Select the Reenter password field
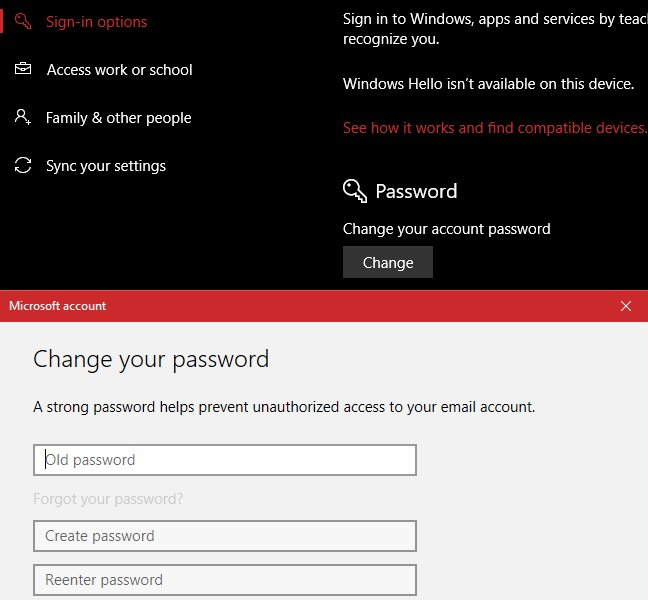This screenshot has width=648, height=600. (x=225, y=580)
